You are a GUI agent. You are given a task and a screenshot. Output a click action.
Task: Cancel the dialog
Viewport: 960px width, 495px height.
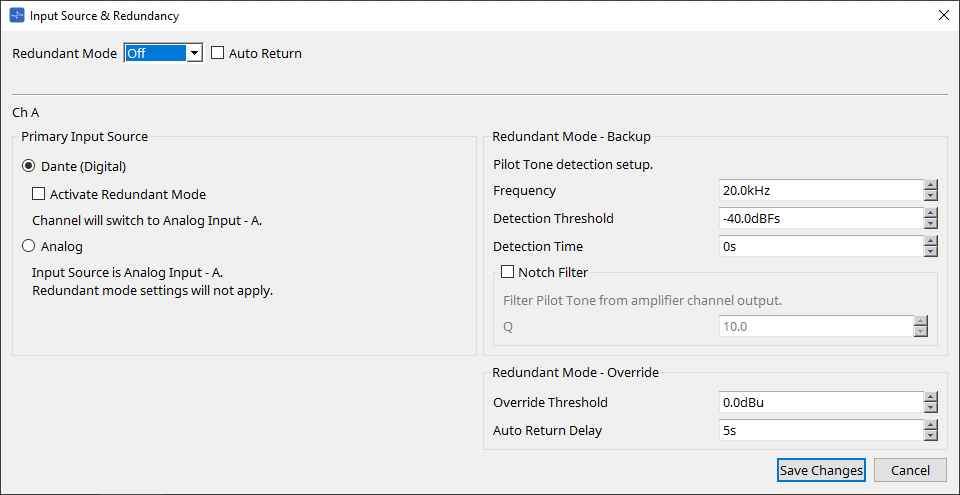pos(910,470)
